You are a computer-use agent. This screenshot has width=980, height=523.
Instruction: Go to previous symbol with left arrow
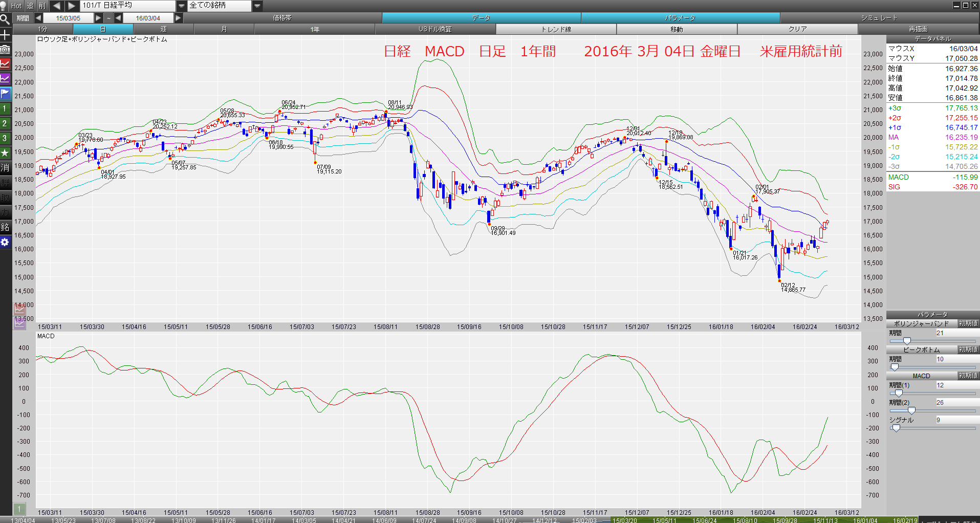click(56, 6)
